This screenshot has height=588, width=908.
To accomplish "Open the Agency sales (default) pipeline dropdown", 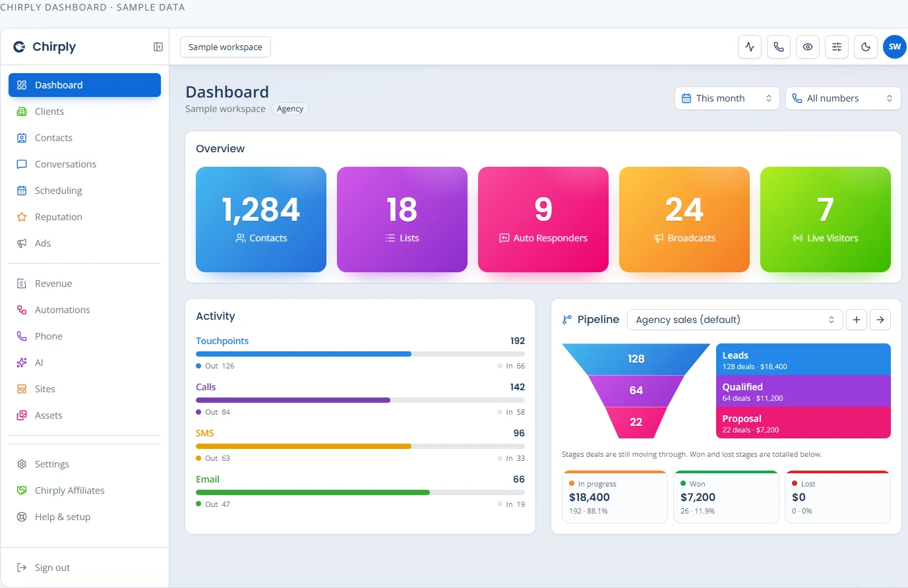I will click(x=735, y=320).
